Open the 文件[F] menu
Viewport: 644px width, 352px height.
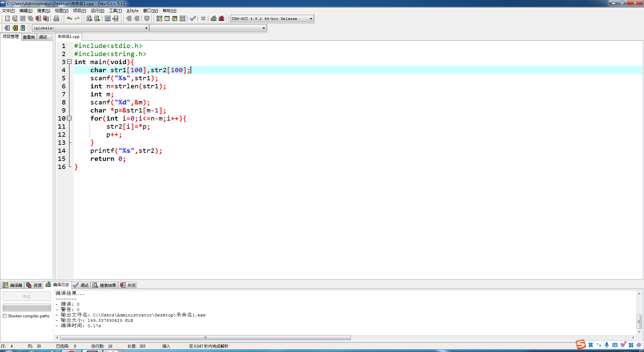[8, 11]
